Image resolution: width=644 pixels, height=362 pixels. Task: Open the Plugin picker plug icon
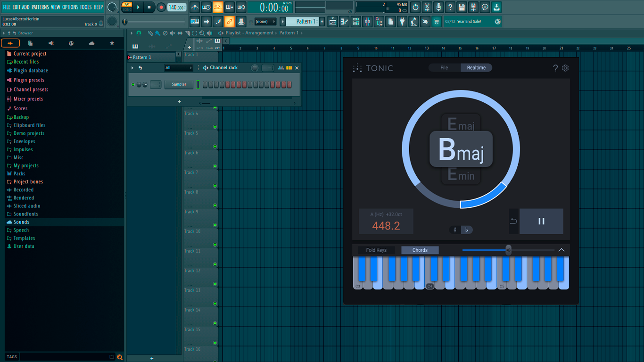point(402,21)
